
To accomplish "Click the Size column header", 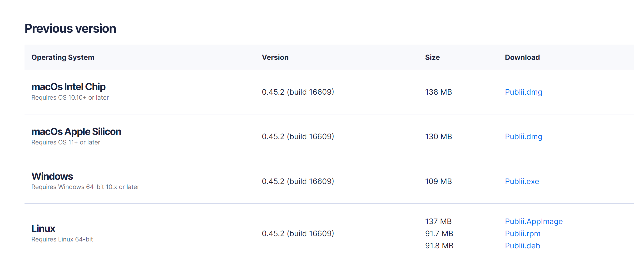I will click(x=432, y=57).
